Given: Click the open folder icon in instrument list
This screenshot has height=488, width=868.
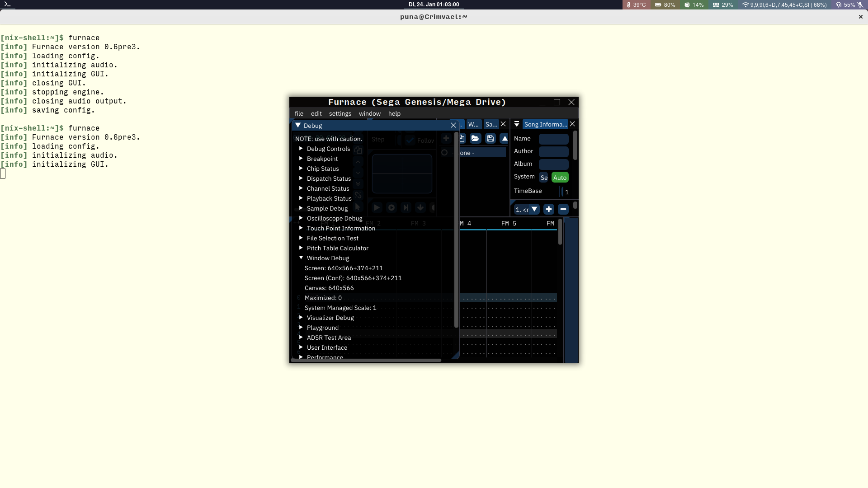Looking at the screenshot, I should click(x=475, y=139).
